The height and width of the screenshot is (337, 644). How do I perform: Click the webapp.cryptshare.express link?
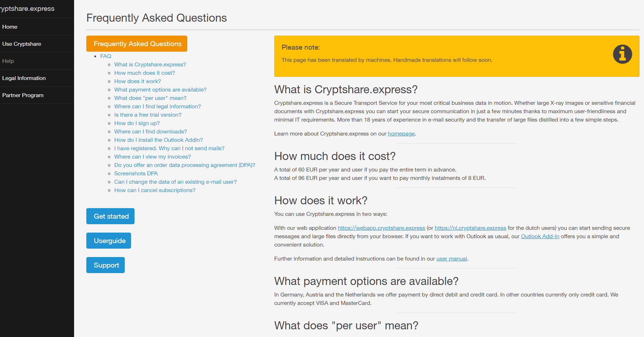381,228
